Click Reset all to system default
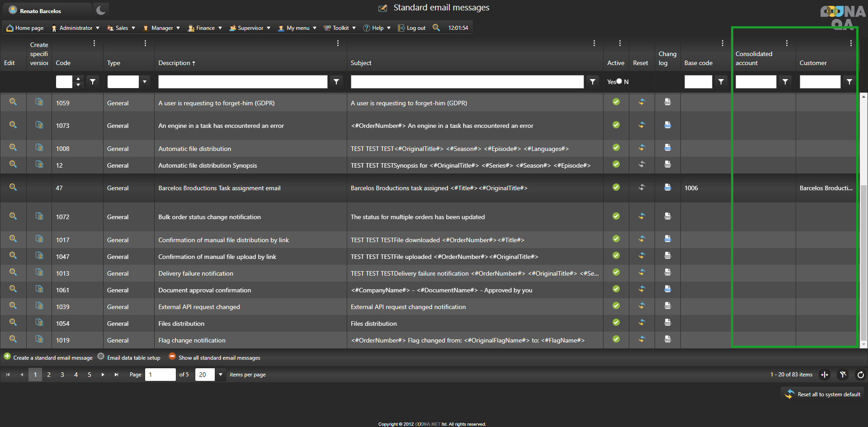The width and height of the screenshot is (868, 427). tap(823, 394)
